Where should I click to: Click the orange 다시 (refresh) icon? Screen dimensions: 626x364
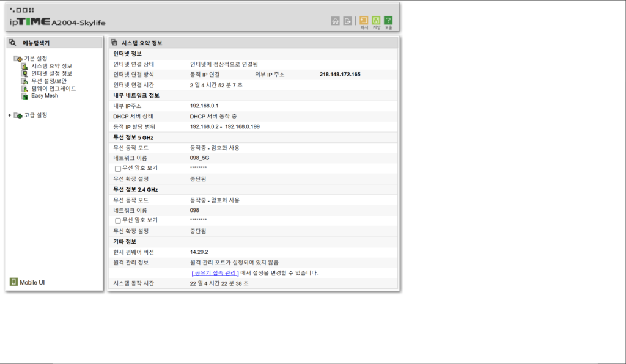[364, 21]
